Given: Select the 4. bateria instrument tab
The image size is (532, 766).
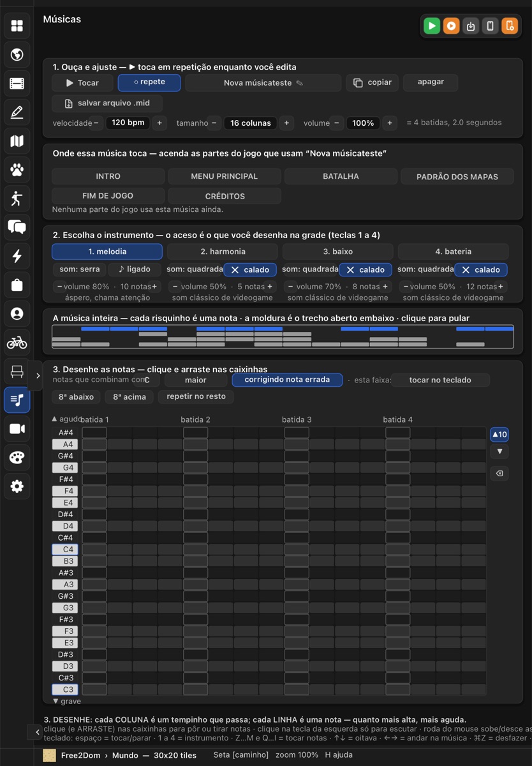Looking at the screenshot, I should pyautogui.click(x=454, y=252).
